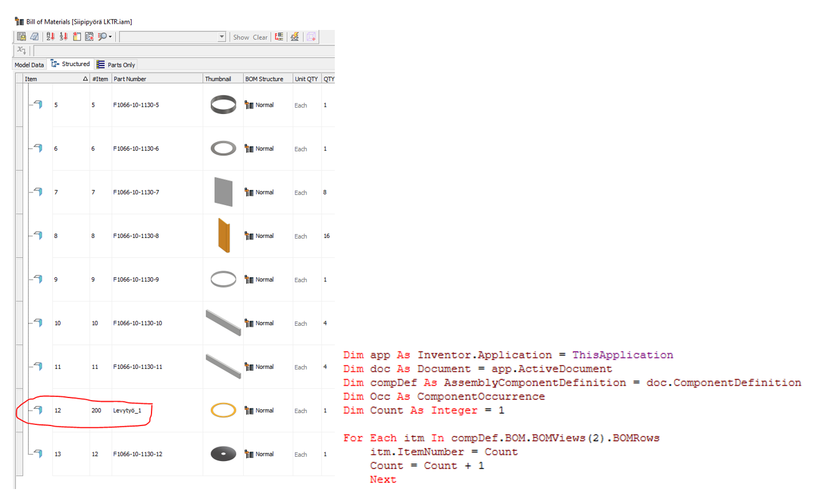Screen dimensions: 823x504
Task: Click the Clear button in the toolbar
Action: 260,37
